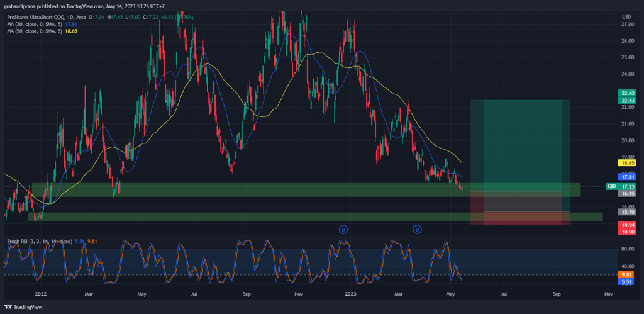
Task: Click the TradingView logo at the bottom
Action: 23,306
